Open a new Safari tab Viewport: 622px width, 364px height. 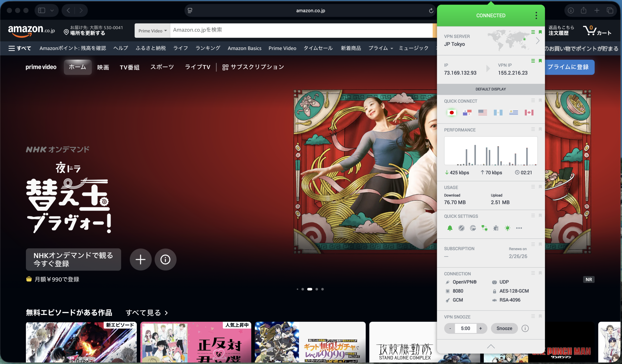(x=597, y=10)
